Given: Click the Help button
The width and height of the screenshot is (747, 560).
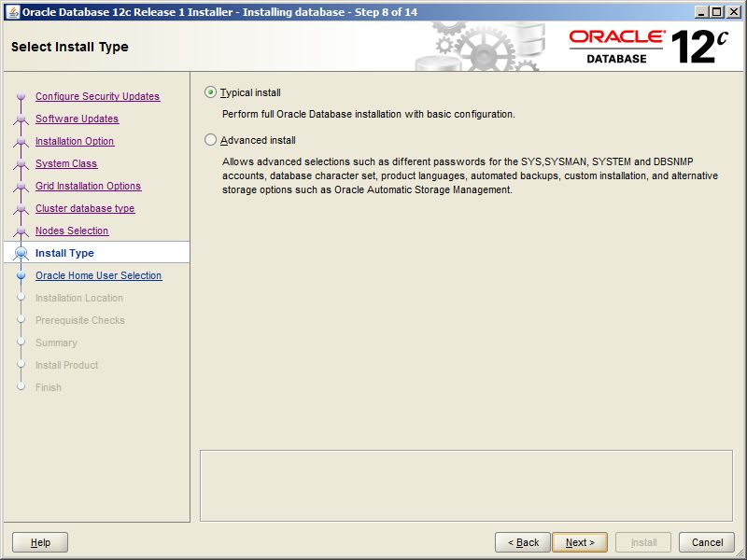Looking at the screenshot, I should [40, 542].
